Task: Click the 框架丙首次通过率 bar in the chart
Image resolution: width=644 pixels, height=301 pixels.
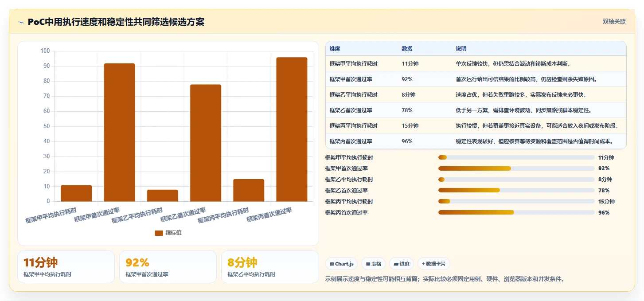Action: (292, 129)
